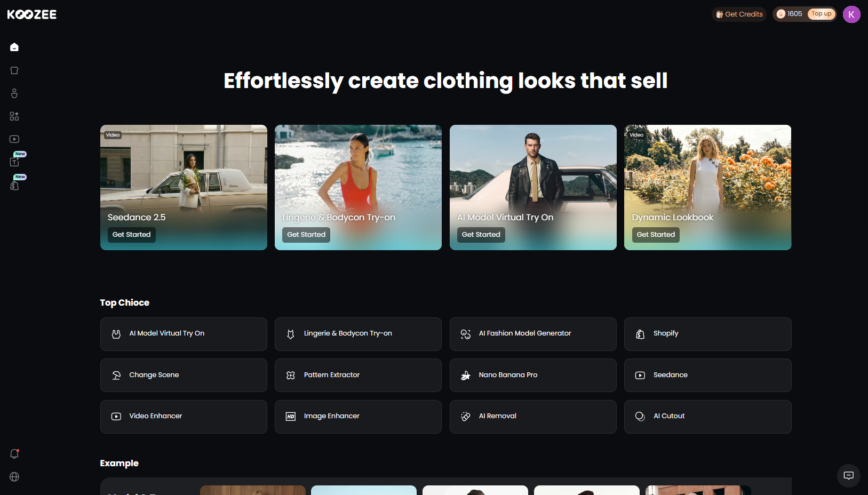Click the 1605 credits coin balance

[790, 14]
